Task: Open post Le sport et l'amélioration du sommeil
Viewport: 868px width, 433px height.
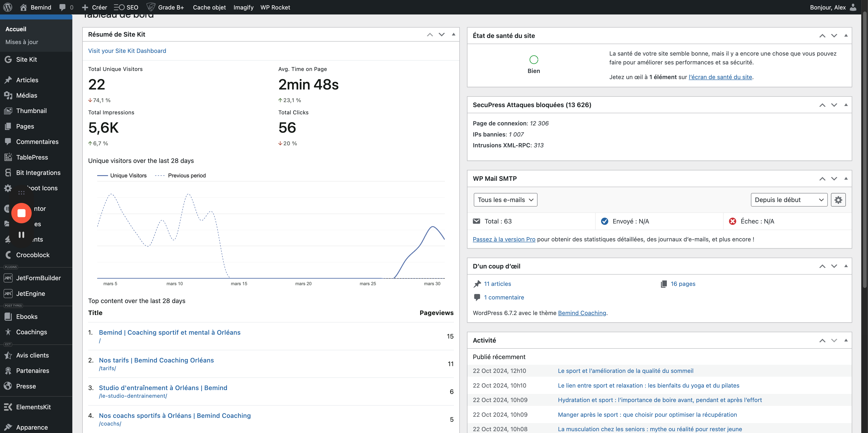Action: pyautogui.click(x=625, y=371)
